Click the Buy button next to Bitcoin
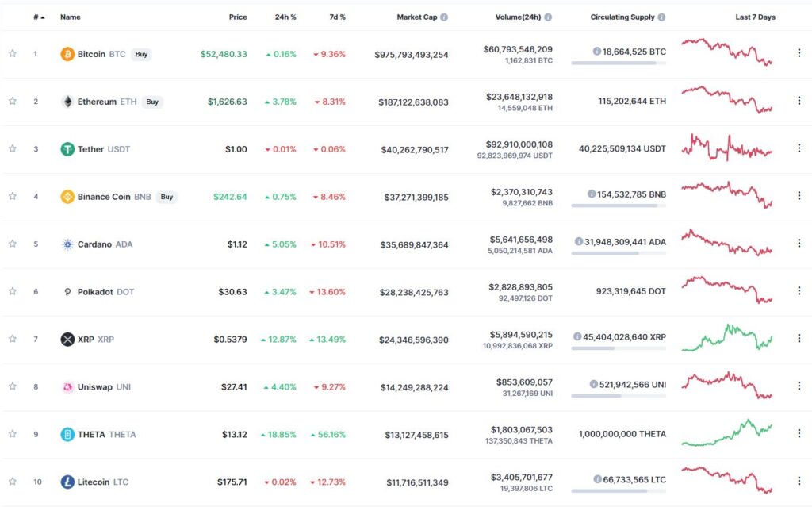812x507 pixels. (141, 54)
